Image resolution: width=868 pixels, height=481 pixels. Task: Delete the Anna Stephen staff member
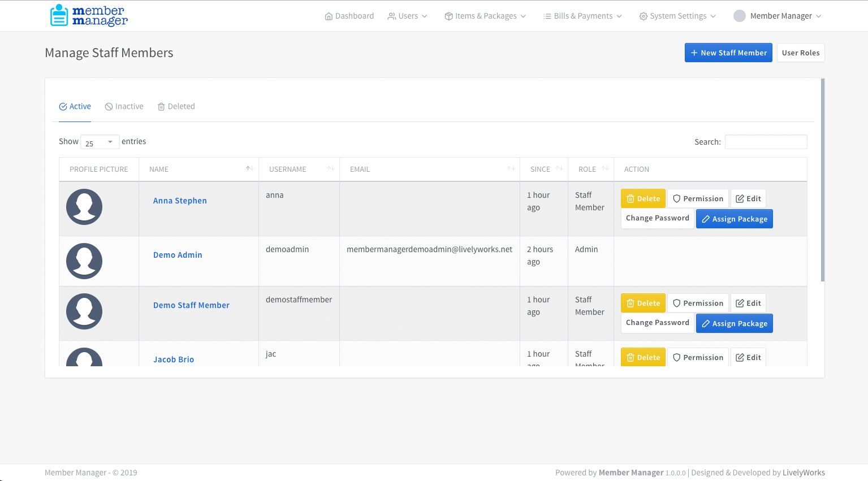click(643, 198)
